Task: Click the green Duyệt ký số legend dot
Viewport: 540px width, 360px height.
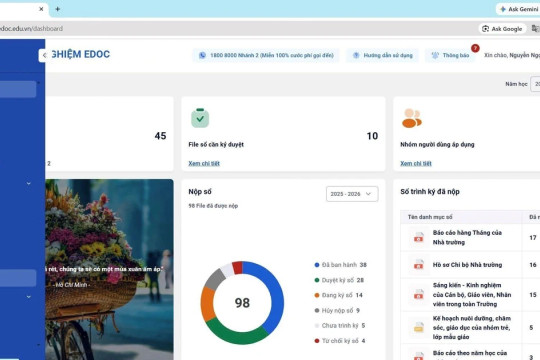Action: point(317,280)
